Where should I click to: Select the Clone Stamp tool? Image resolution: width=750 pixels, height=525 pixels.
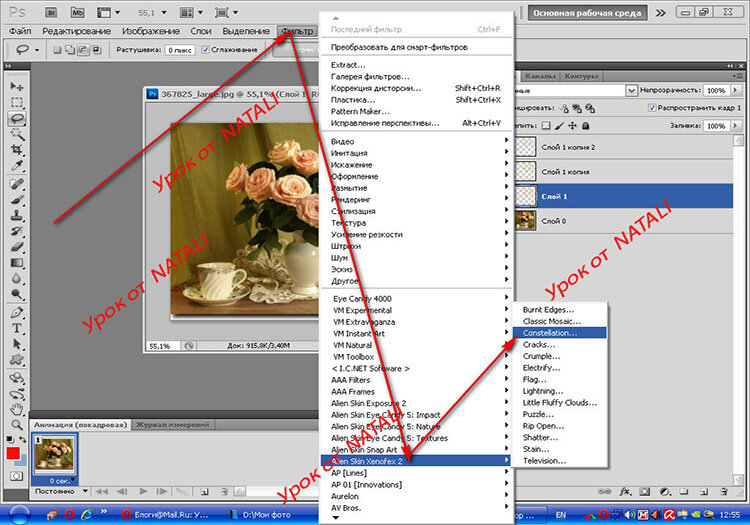coord(17,216)
